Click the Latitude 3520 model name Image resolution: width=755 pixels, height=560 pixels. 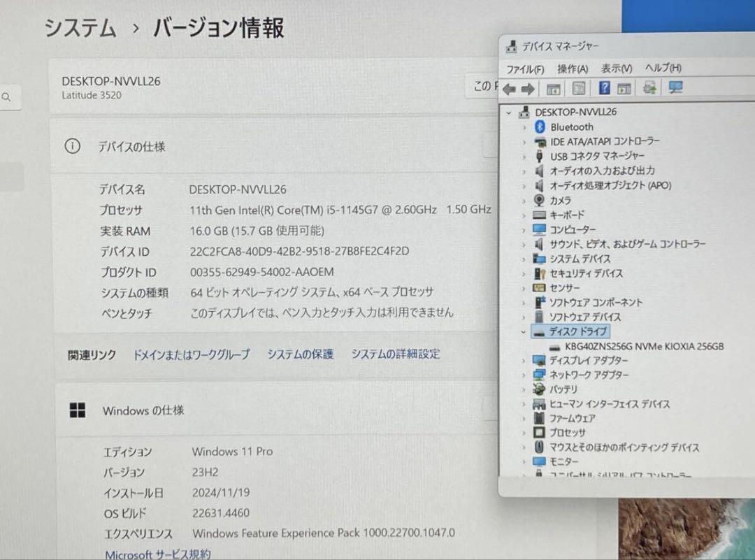pyautogui.click(x=92, y=95)
